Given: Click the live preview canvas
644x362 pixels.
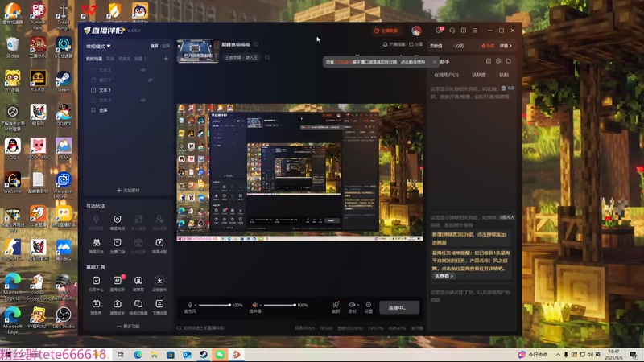Looking at the screenshot, I should pyautogui.click(x=299, y=172).
